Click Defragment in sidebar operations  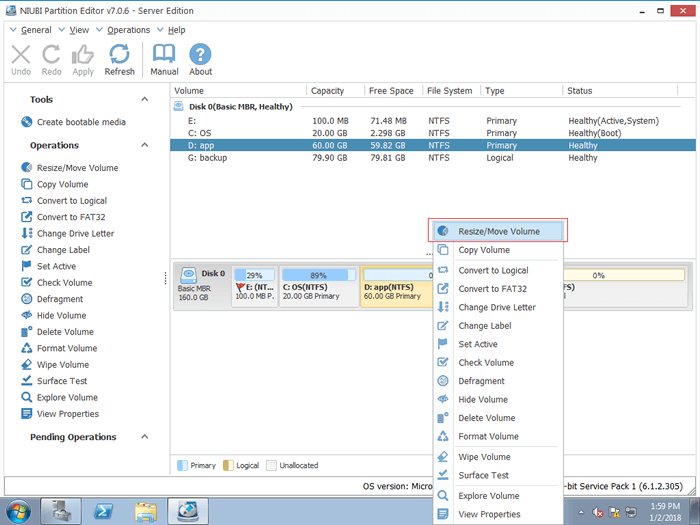[x=52, y=299]
